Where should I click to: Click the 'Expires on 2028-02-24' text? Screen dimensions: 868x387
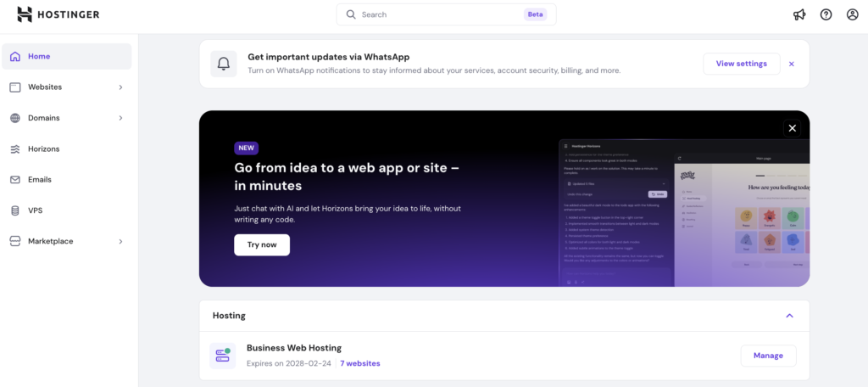pos(289,364)
